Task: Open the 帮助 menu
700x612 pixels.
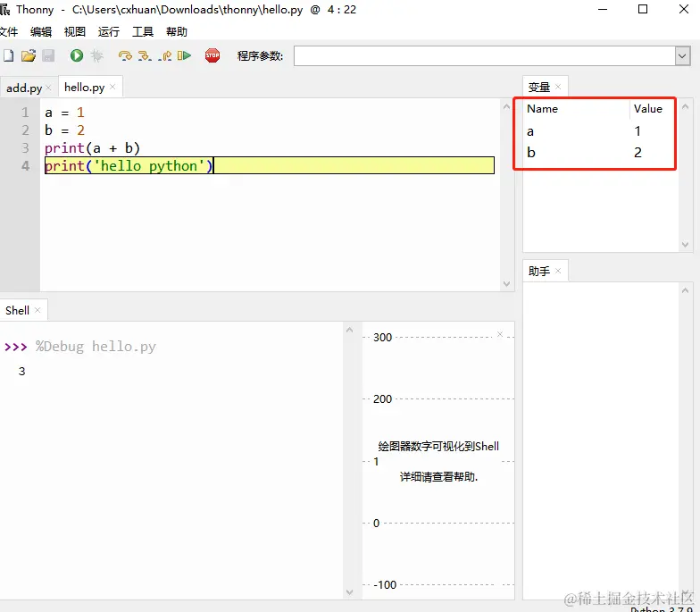Action: tap(177, 32)
